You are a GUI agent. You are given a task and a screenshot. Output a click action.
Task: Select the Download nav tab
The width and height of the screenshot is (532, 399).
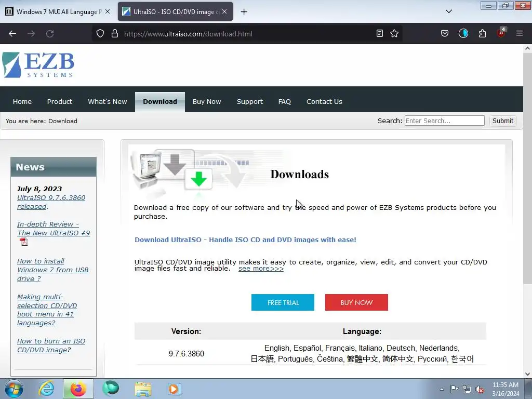point(160,102)
